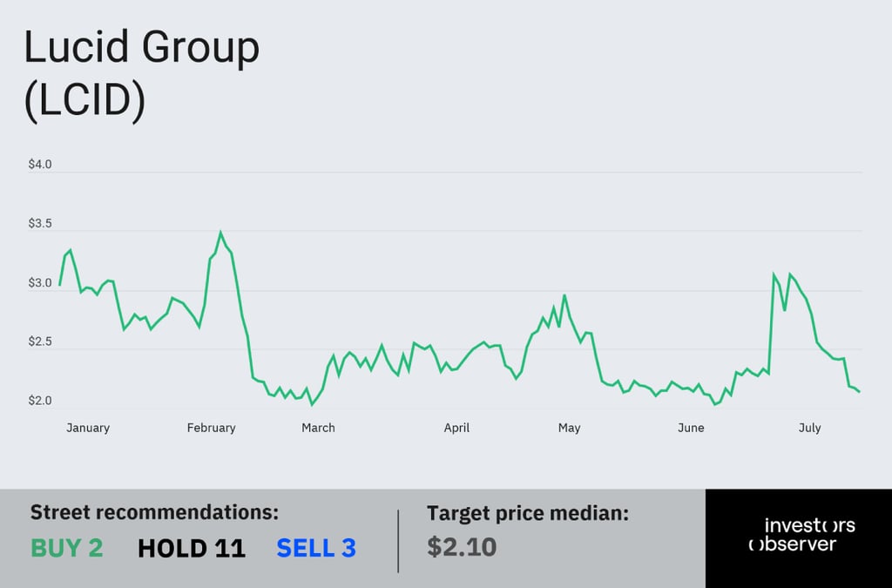
Task: Click the final July data point on line
Action: click(x=859, y=391)
